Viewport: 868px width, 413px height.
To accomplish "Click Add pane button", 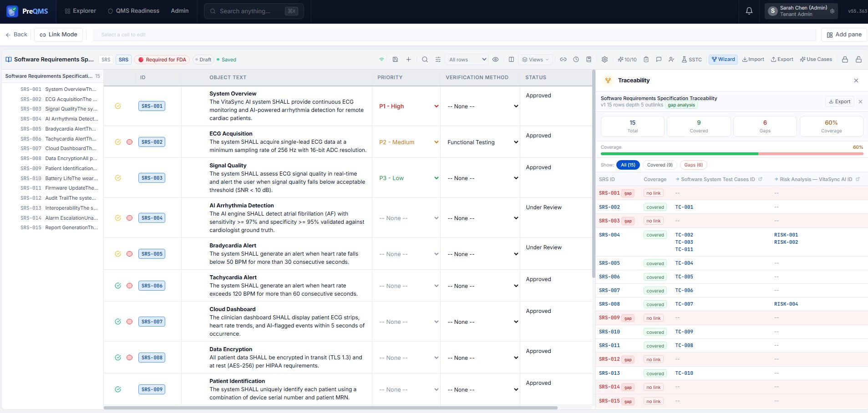I will [844, 35].
